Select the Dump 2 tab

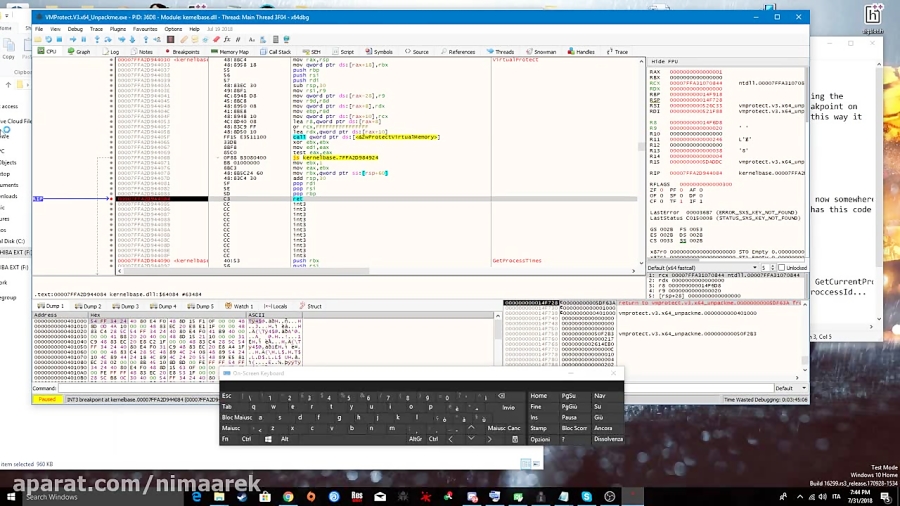[x=88, y=306]
